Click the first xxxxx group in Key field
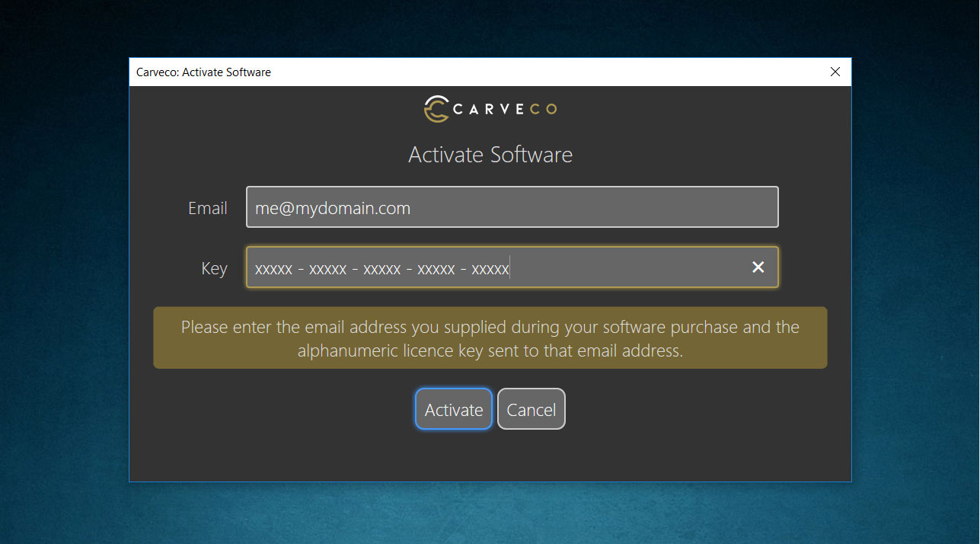This screenshot has width=980, height=544. click(273, 269)
